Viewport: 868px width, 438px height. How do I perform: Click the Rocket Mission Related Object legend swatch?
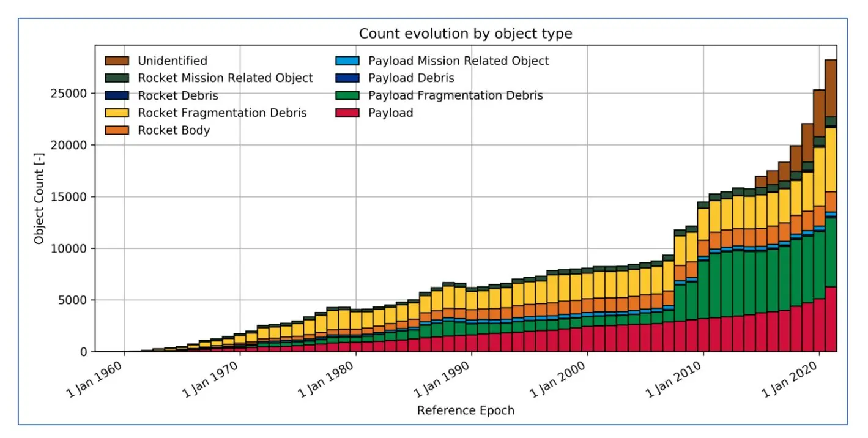click(x=117, y=78)
